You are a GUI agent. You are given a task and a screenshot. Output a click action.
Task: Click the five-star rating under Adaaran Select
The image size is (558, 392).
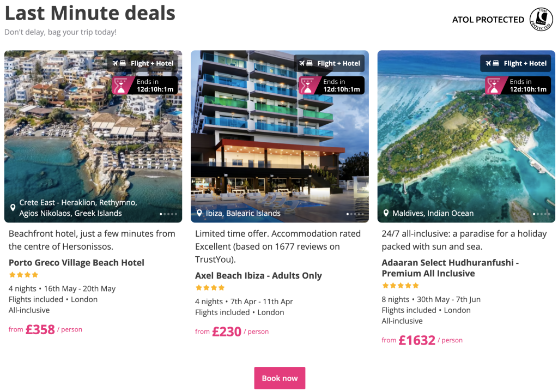401,286
